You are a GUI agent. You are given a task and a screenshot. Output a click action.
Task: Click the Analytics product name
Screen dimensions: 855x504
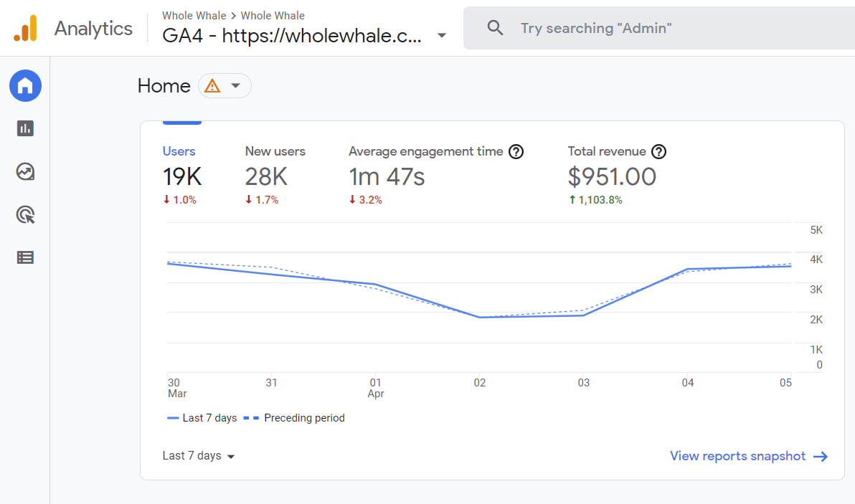[93, 29]
